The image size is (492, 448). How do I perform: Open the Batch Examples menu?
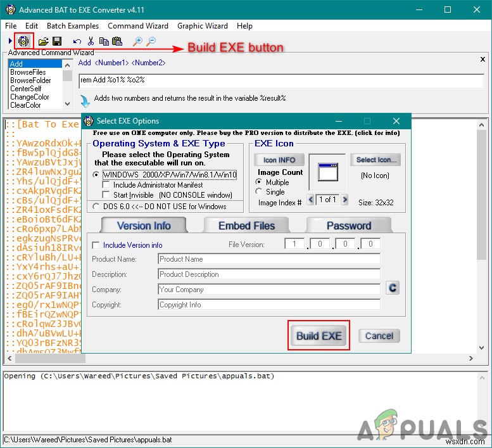coord(73,26)
